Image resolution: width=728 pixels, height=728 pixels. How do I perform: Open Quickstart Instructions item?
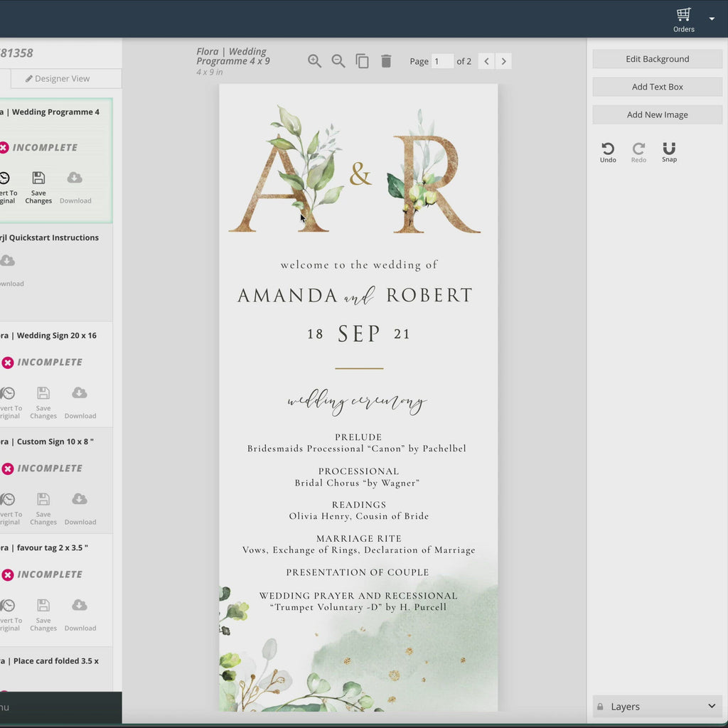coord(49,237)
